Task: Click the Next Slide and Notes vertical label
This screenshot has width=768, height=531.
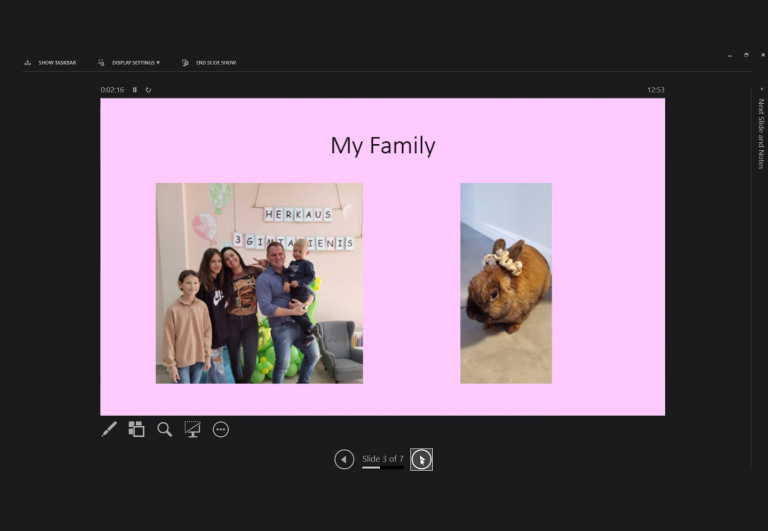Action: tap(761, 134)
